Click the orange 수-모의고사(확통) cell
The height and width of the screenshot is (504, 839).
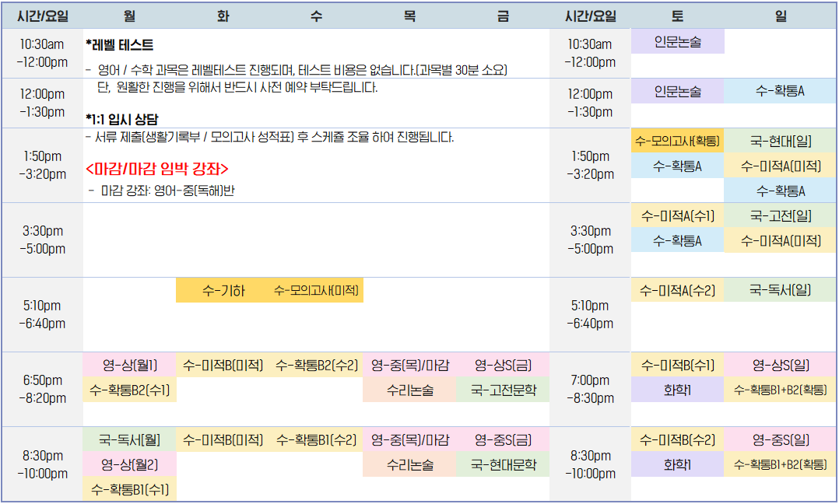(677, 141)
